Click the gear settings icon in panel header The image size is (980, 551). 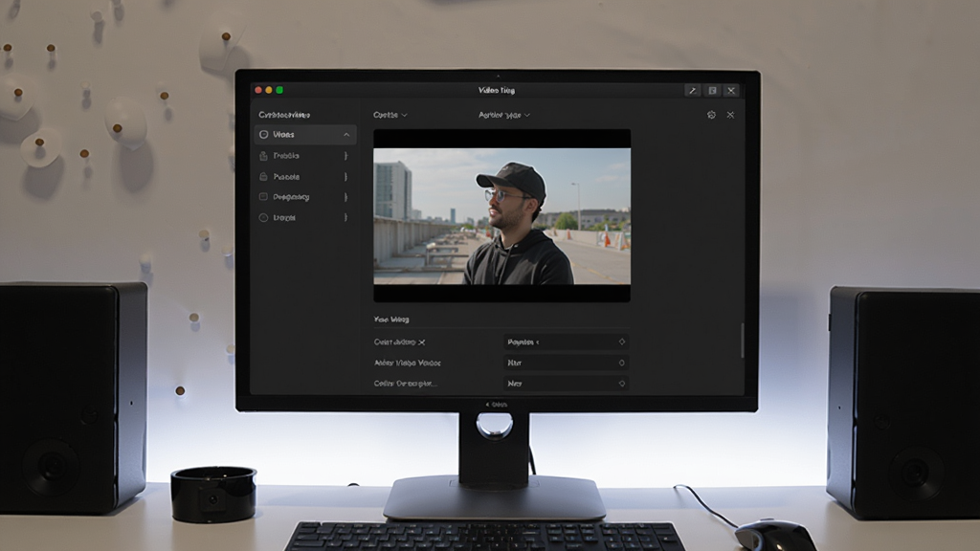coord(711,115)
